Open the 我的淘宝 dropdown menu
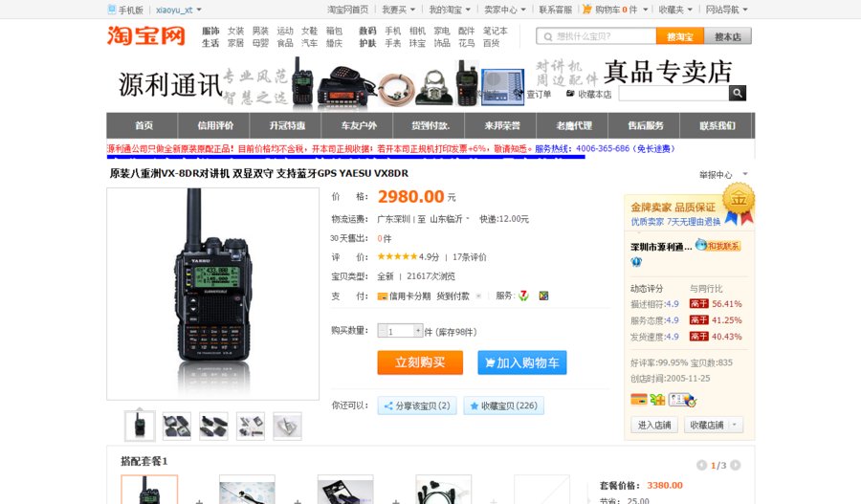 (x=450, y=10)
